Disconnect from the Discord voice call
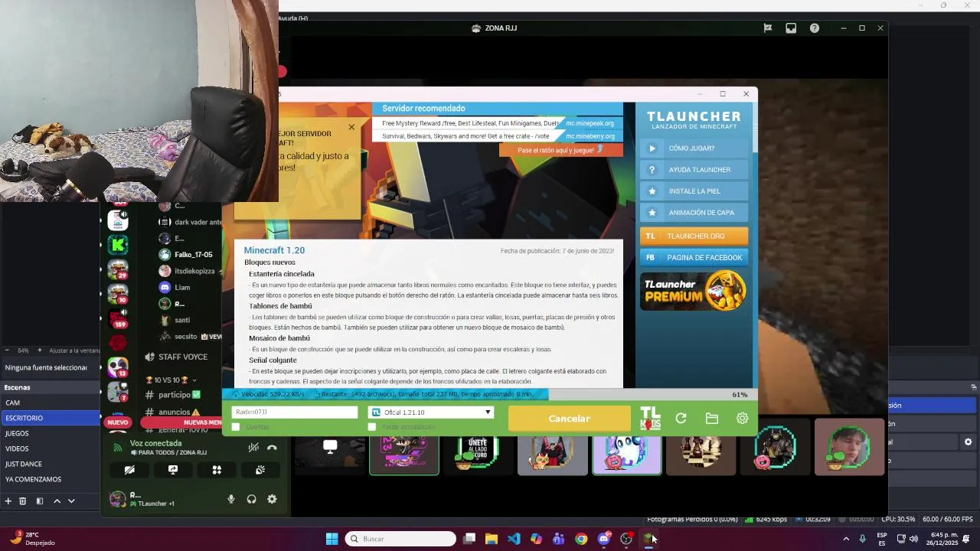980x551 pixels. click(x=272, y=448)
